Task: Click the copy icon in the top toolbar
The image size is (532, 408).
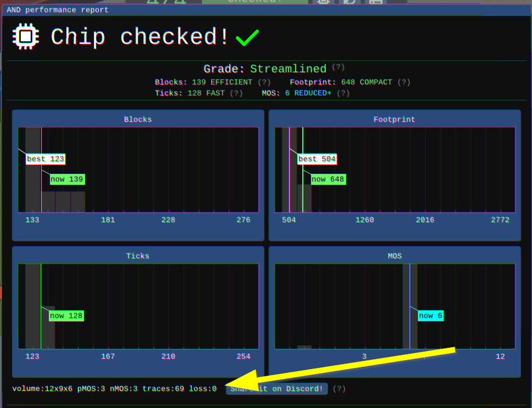Action: (376, 3)
